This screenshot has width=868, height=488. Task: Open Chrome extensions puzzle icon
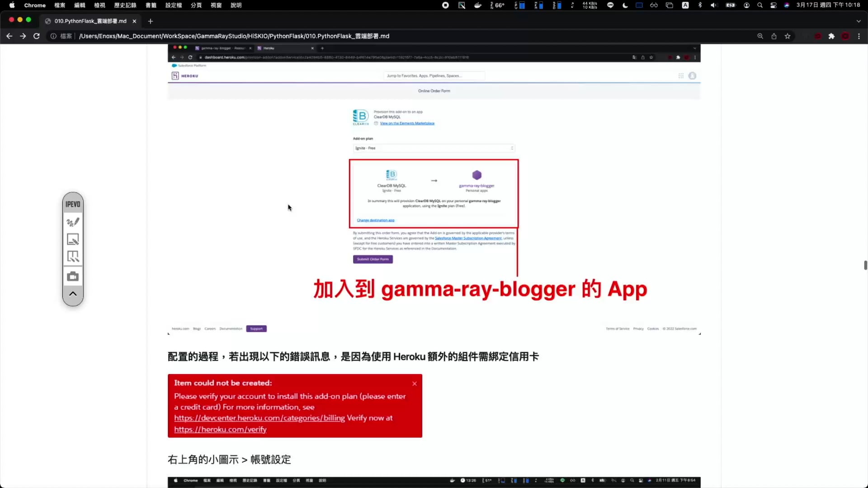[x=831, y=36]
